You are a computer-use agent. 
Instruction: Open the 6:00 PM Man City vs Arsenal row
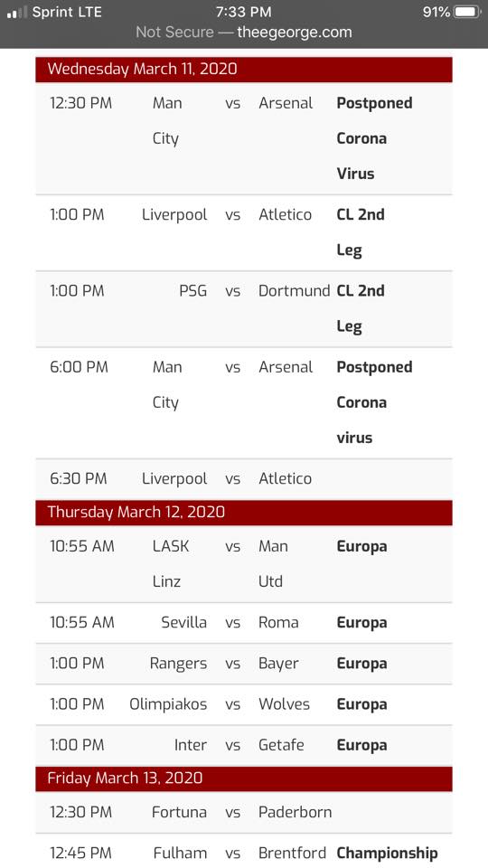pos(244,402)
